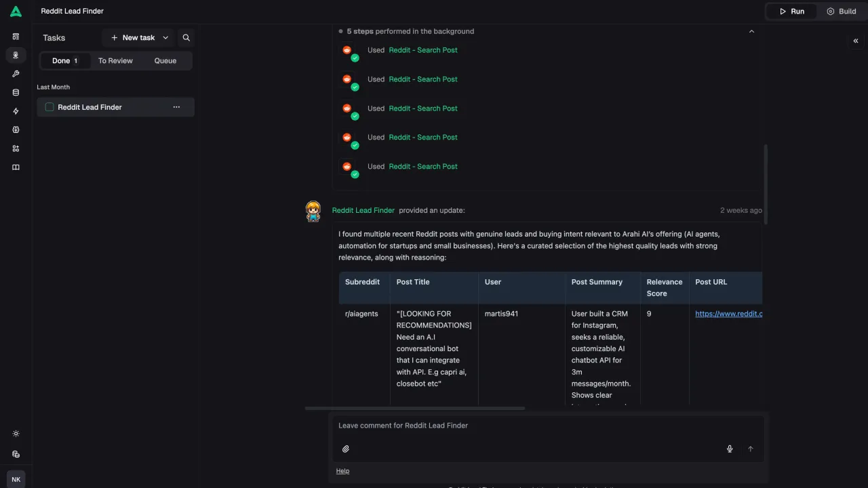Select the post summary about Instagram CRM
868x488 pixels.
(603, 354)
